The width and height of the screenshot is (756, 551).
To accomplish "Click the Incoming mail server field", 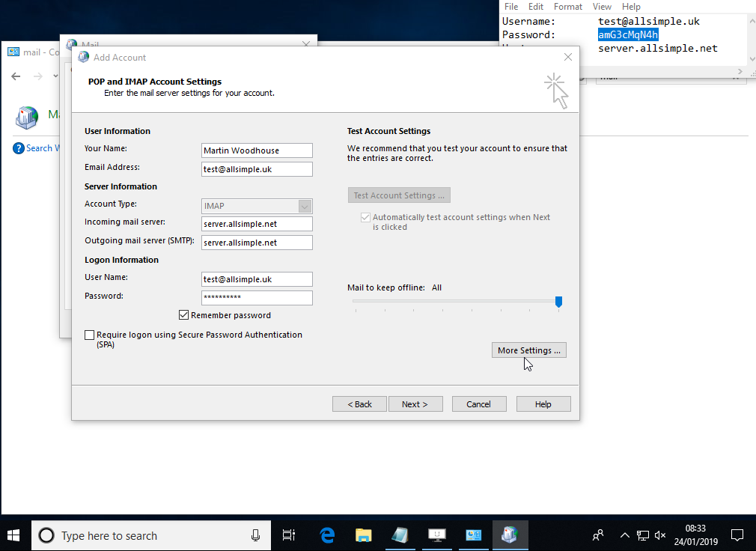I will click(x=257, y=224).
